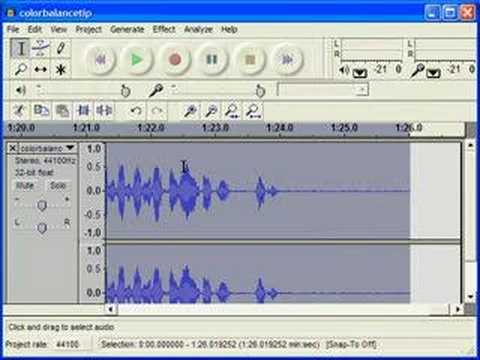Open the Generate menu

coord(127,29)
